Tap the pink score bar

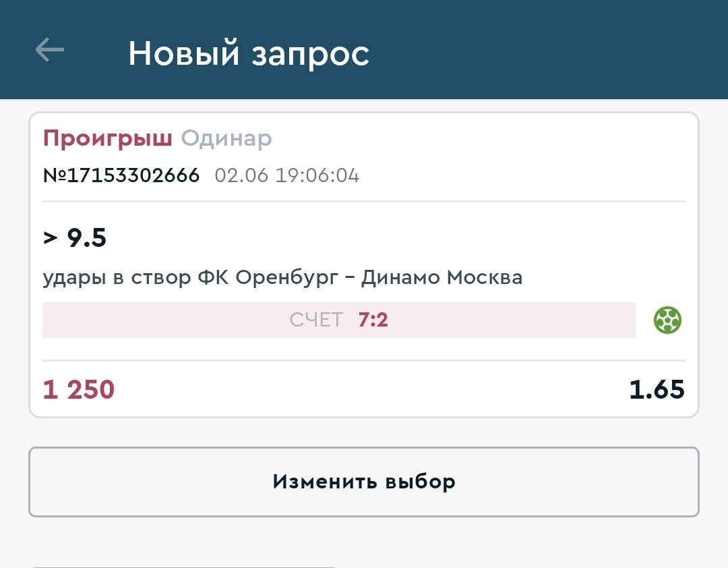[x=169, y=320]
